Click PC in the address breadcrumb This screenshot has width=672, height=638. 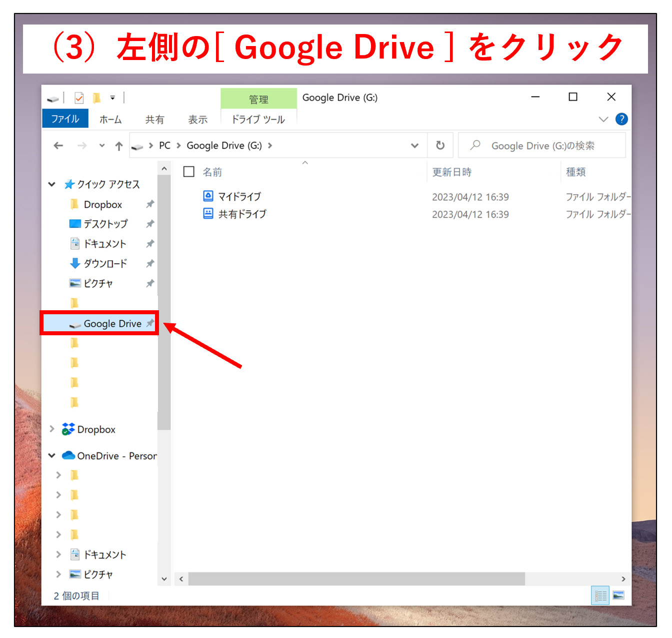click(x=164, y=145)
